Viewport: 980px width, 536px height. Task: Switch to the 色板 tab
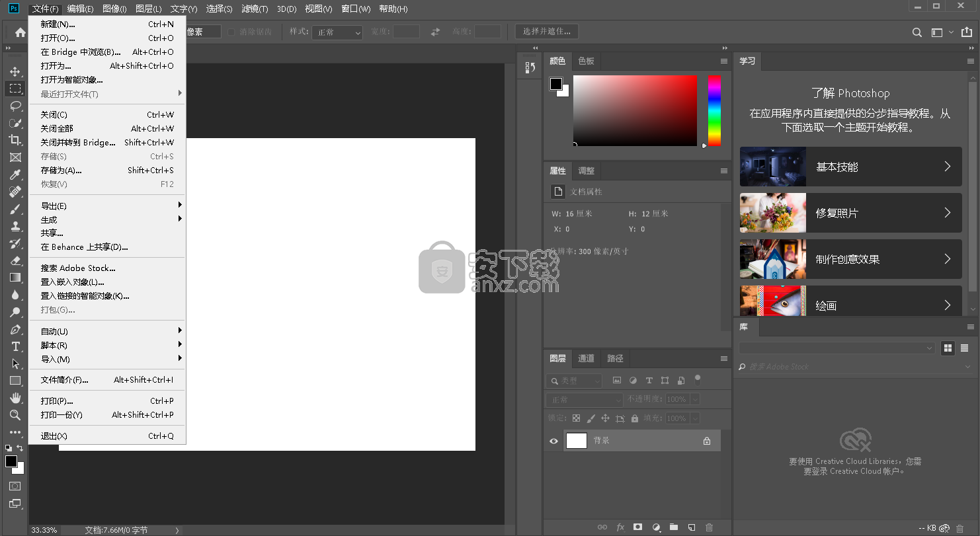pyautogui.click(x=586, y=61)
